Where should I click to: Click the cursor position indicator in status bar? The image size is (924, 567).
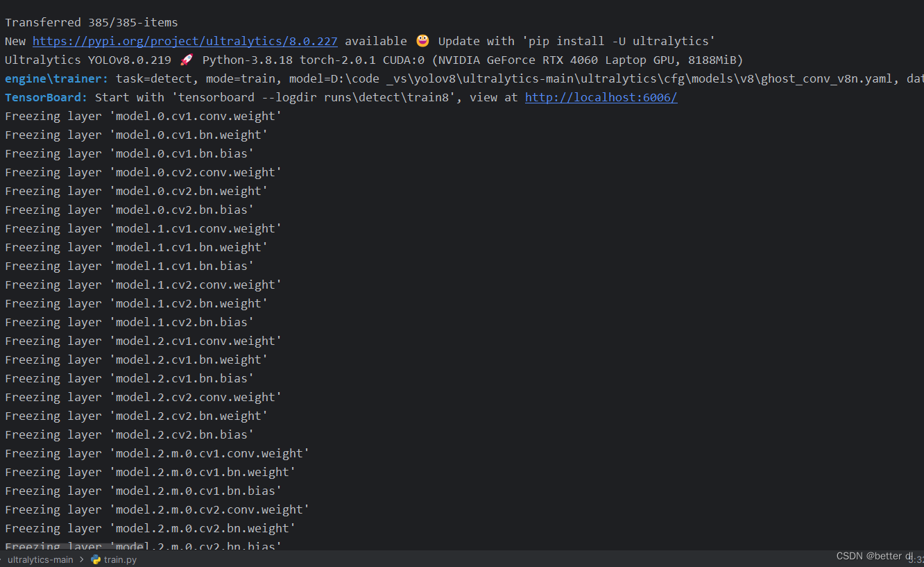(916, 559)
